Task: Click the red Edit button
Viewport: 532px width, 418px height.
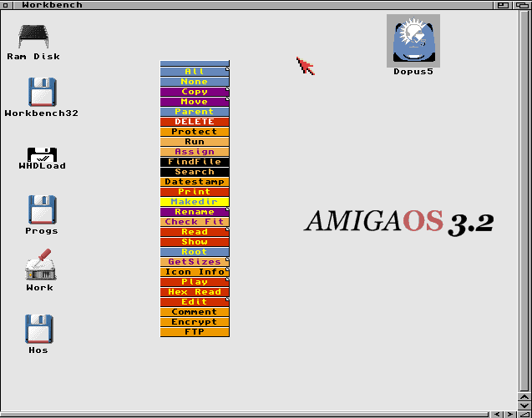Action: [195, 301]
